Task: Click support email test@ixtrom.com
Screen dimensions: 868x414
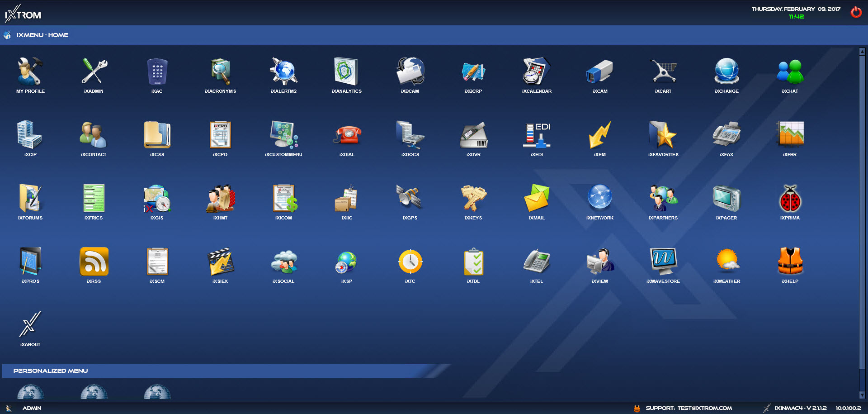Action: 704,408
